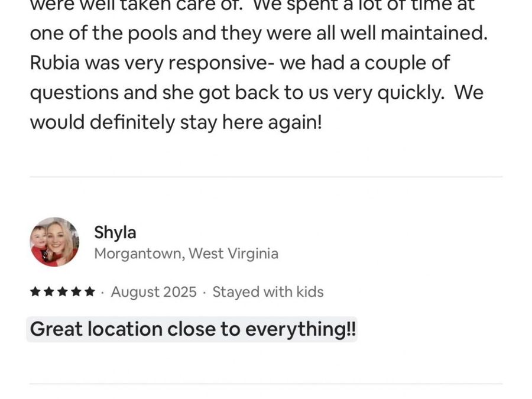The height and width of the screenshot is (399, 532).
Task: Tap the reviewer name Shyla
Action: coord(115,233)
